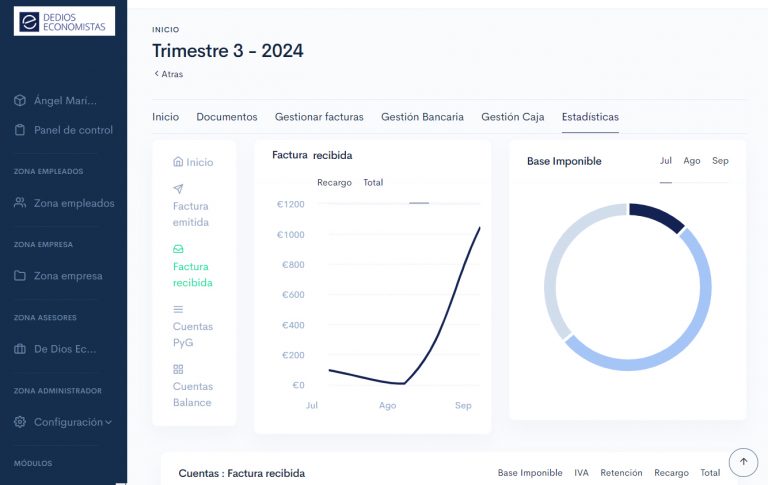Select the Total series in line chart
This screenshot has width=768, height=485.
[373, 182]
